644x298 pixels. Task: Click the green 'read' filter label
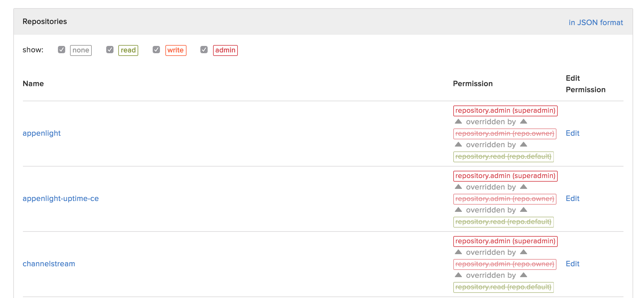[x=128, y=50]
